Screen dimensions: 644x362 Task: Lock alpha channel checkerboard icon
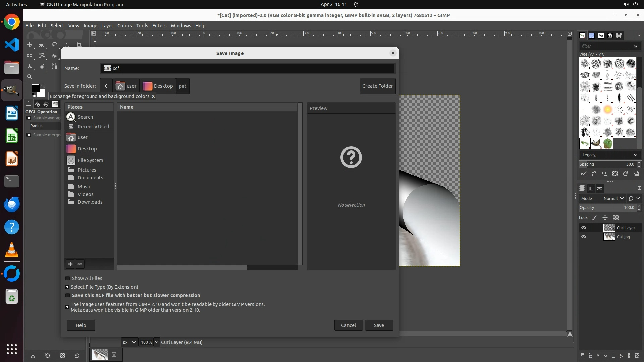point(616,218)
